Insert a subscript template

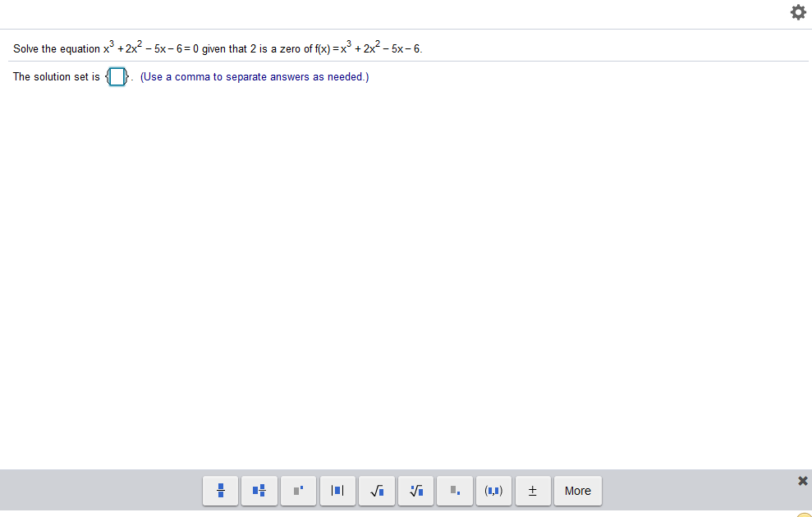click(455, 491)
